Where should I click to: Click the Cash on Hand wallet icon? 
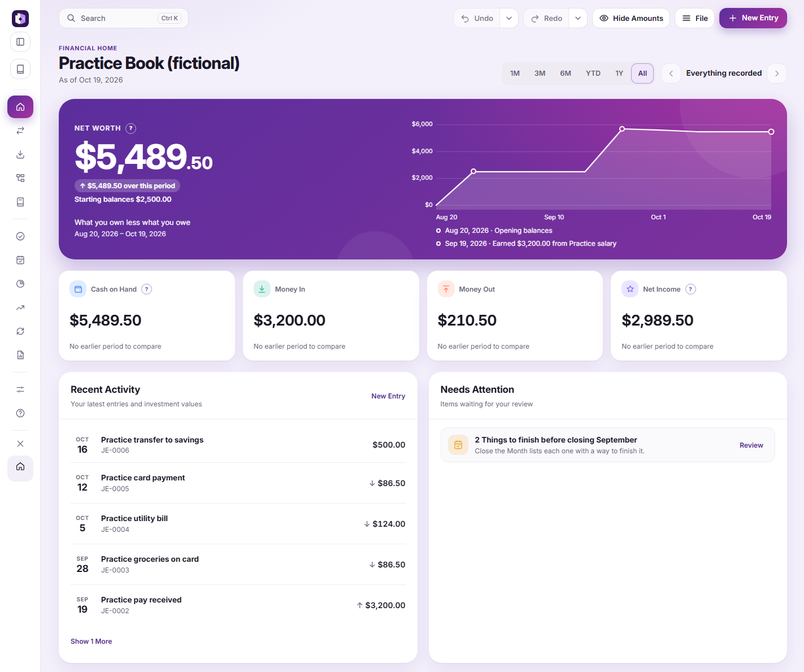[x=78, y=289]
